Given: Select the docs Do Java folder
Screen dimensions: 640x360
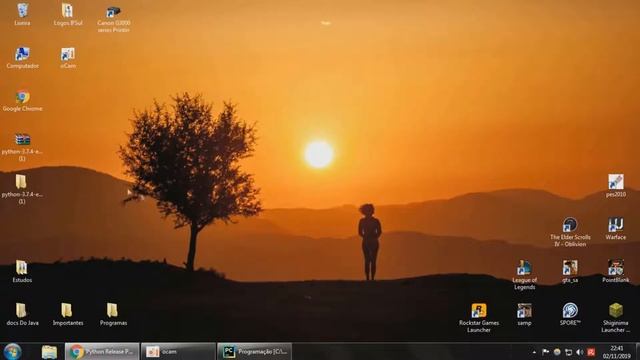Looking at the screenshot, I should (x=22, y=315).
